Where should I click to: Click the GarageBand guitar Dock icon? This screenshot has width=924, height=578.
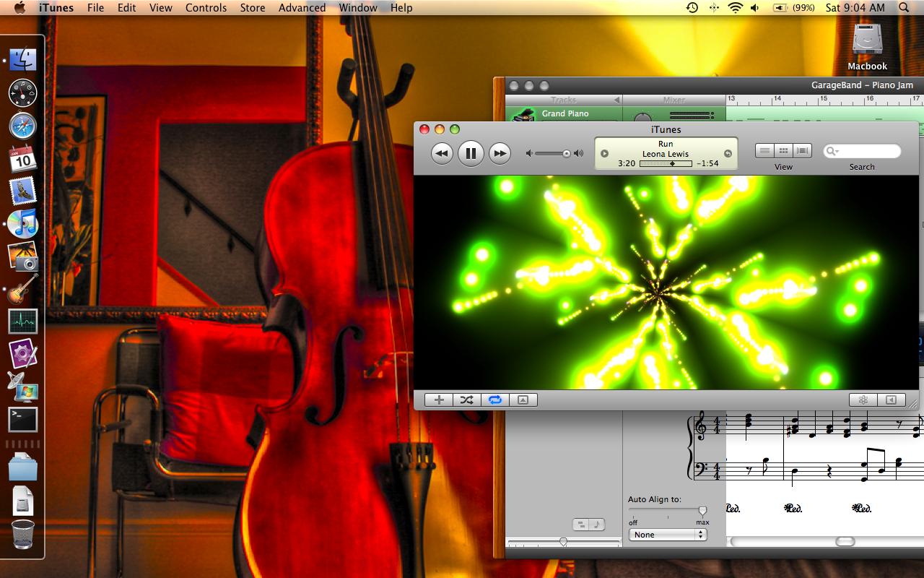(x=23, y=289)
